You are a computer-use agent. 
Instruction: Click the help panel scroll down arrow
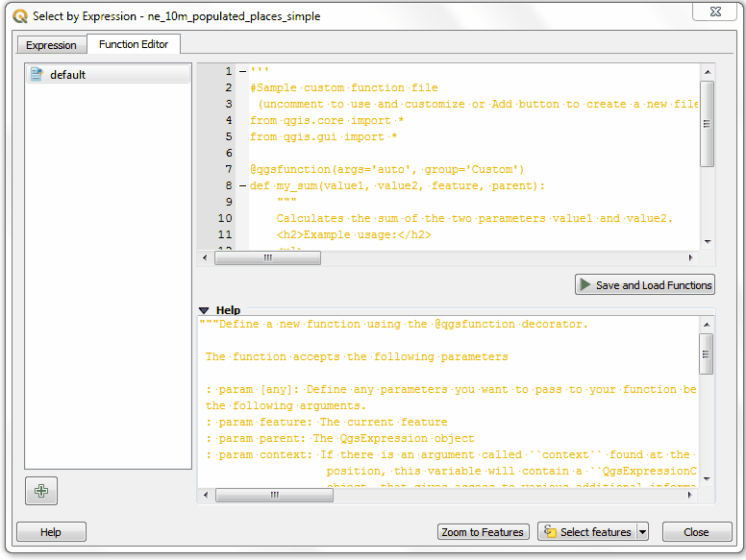tap(707, 478)
